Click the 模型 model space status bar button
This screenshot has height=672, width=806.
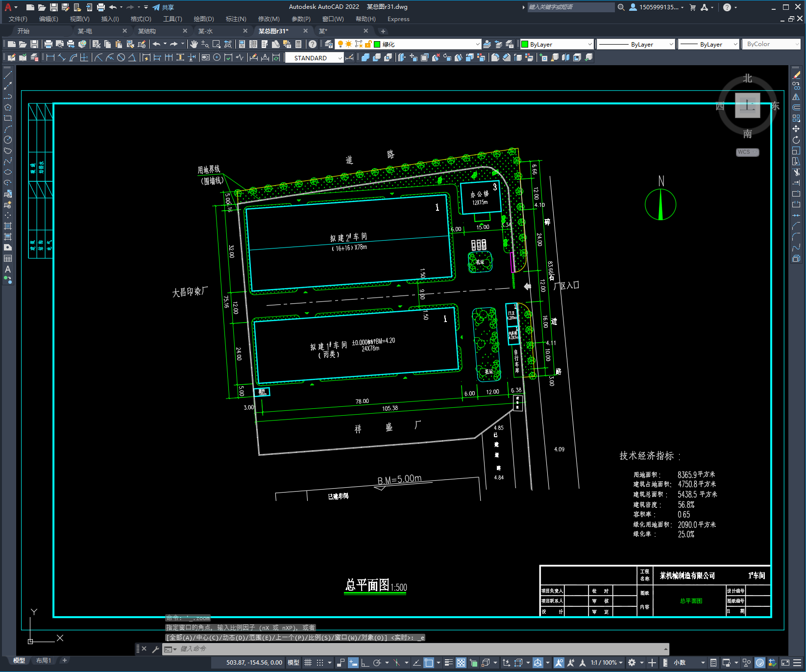[293, 663]
